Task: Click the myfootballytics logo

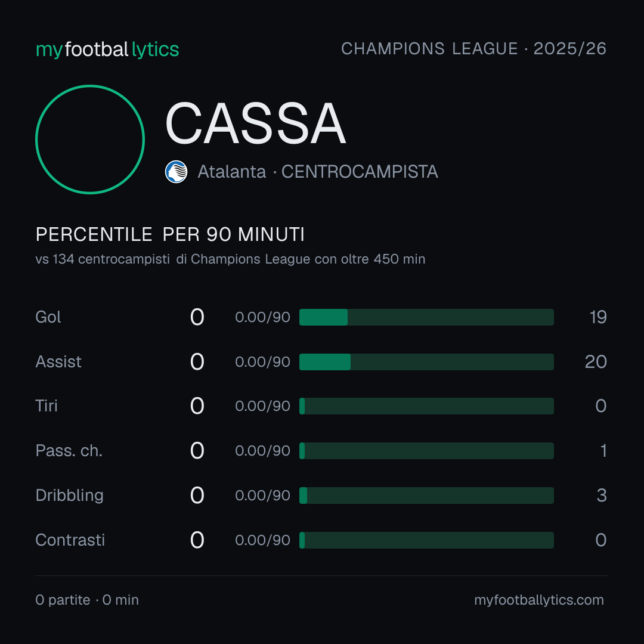Action: (107, 49)
